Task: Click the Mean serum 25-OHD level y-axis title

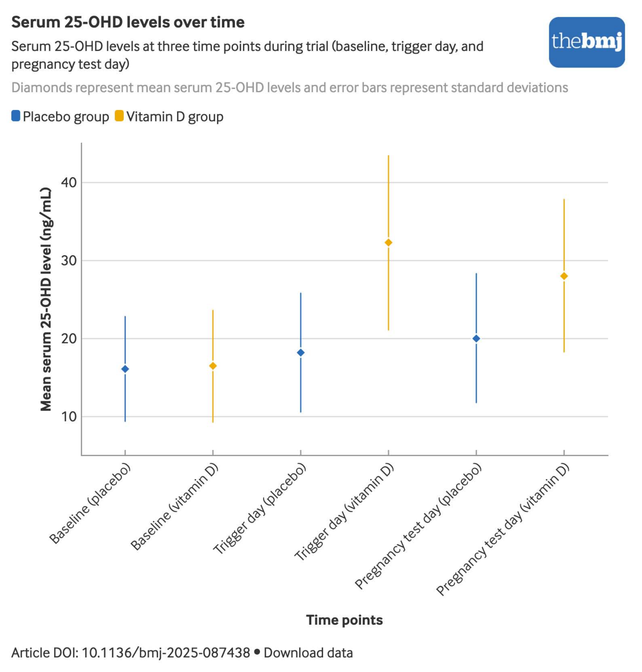Action: (46, 299)
